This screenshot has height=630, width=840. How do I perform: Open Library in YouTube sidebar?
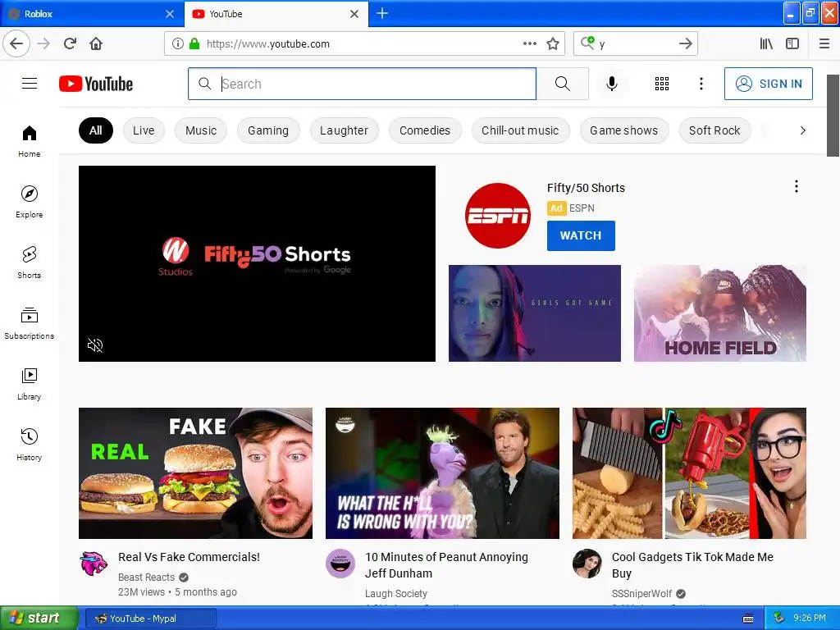[x=30, y=384]
